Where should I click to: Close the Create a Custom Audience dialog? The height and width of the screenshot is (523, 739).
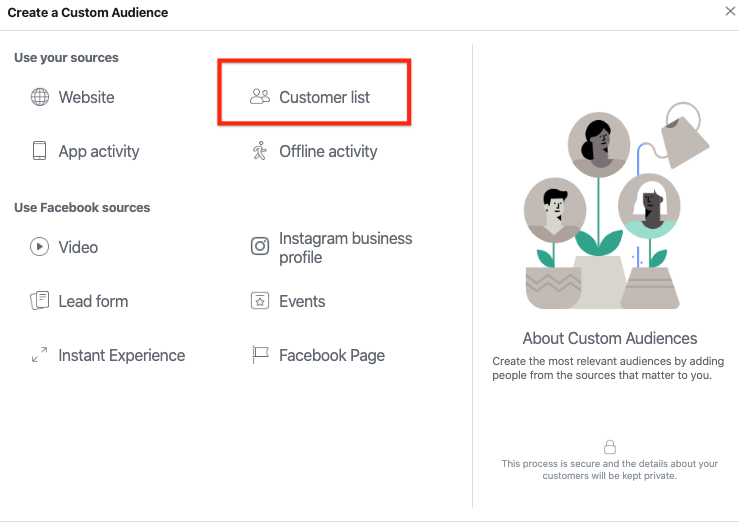(x=730, y=11)
